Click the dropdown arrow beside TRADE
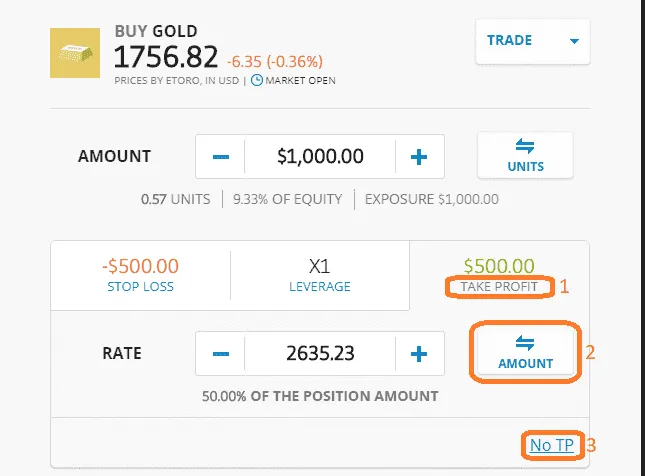Screen dimensions: 645x476 573,42
